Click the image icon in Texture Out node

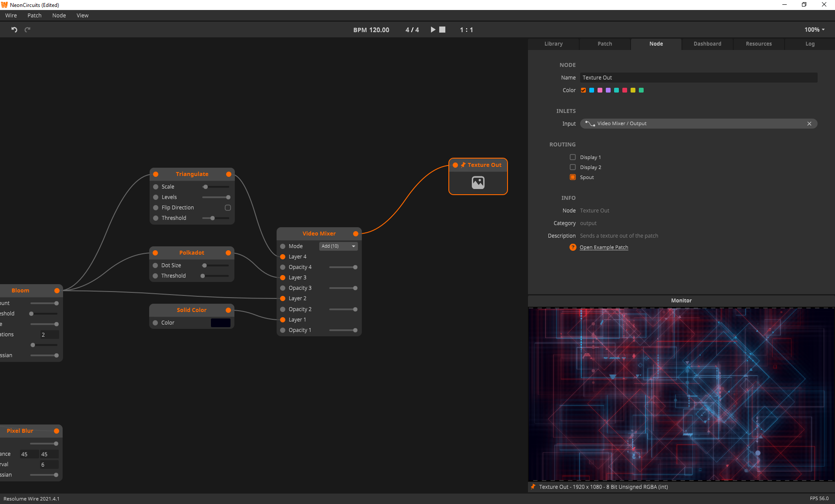point(478,182)
